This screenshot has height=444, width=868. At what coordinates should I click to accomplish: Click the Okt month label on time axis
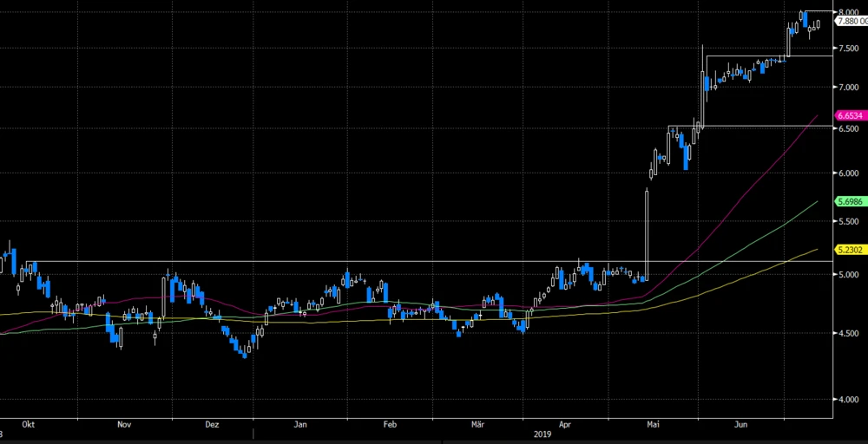click(28, 425)
